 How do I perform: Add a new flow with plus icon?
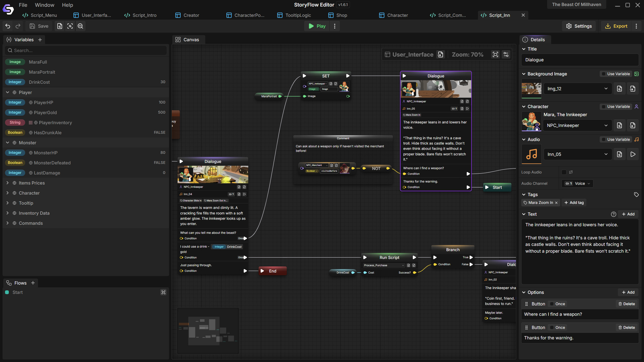[33, 283]
